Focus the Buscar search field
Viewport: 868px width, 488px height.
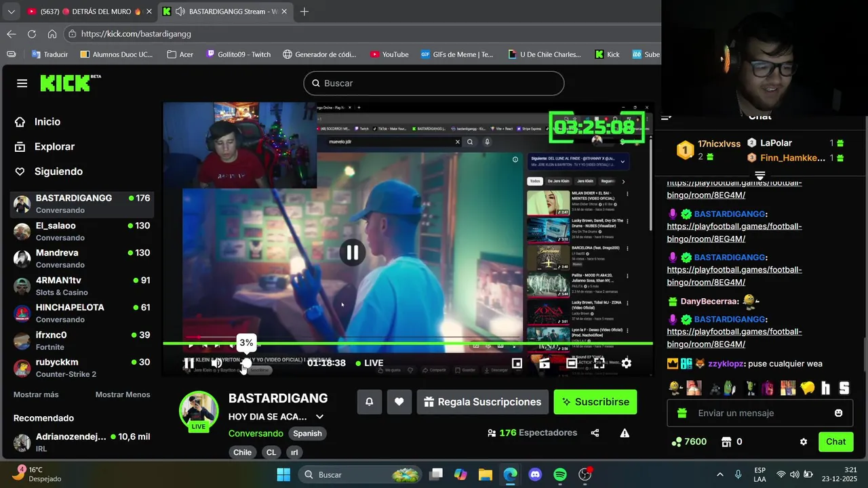(434, 83)
